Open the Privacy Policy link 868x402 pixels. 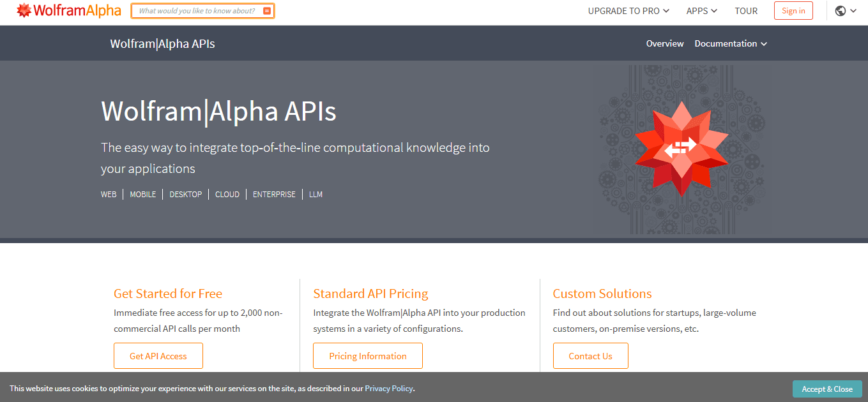coord(389,388)
